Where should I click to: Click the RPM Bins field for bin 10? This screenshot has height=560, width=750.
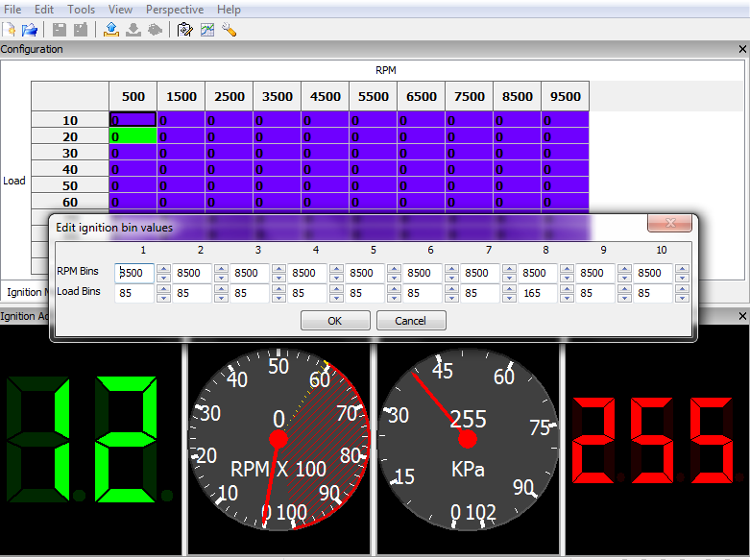coord(653,273)
